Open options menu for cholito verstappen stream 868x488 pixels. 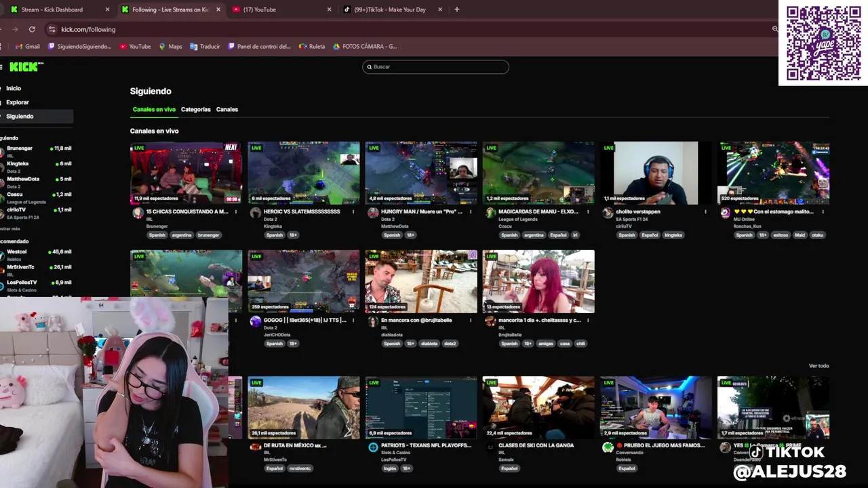coord(705,211)
